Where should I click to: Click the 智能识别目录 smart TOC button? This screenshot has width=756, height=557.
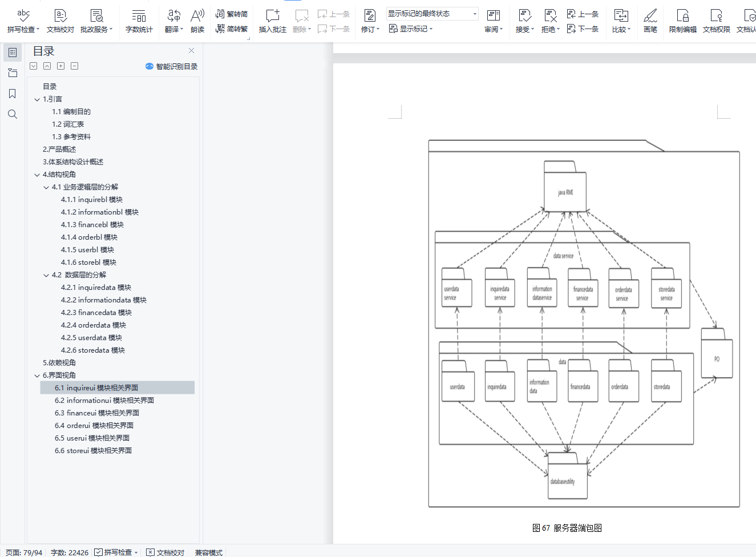(172, 66)
